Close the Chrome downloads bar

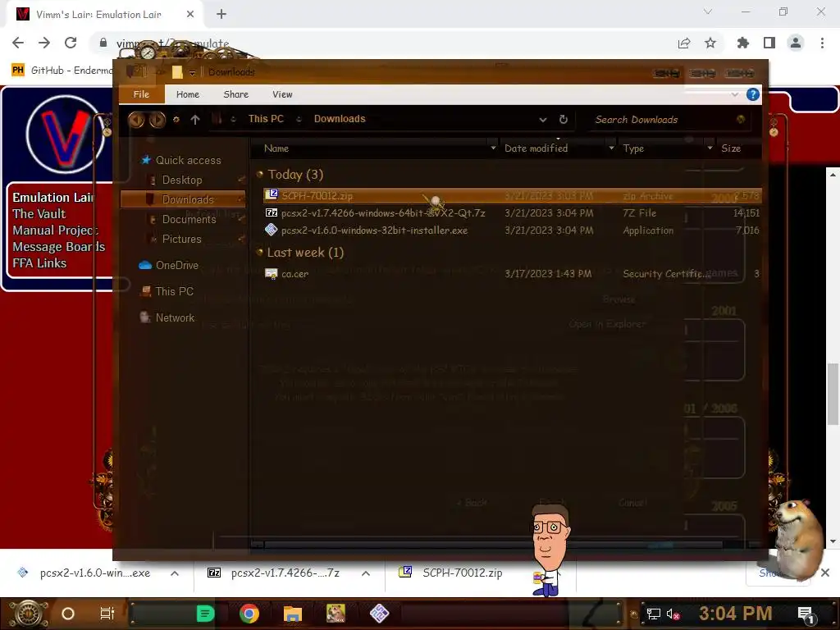click(825, 573)
